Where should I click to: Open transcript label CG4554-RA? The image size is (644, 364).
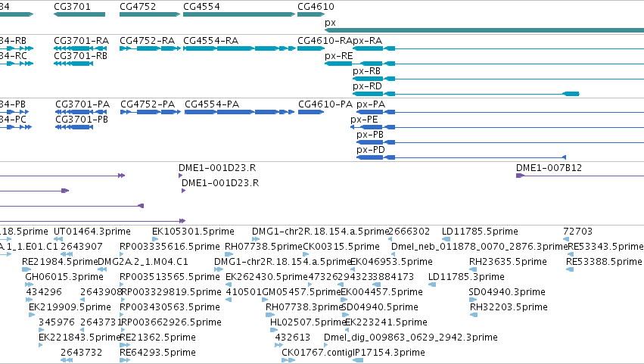(x=210, y=41)
